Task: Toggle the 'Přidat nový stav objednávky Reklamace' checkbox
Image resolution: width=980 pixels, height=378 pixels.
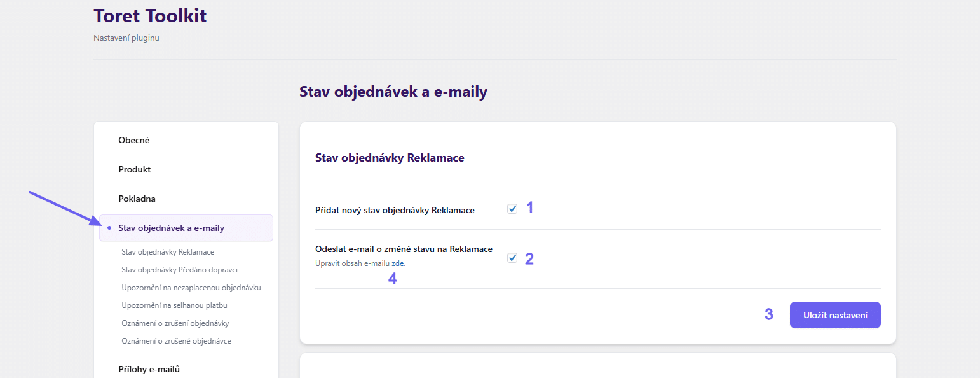Action: [x=512, y=209]
